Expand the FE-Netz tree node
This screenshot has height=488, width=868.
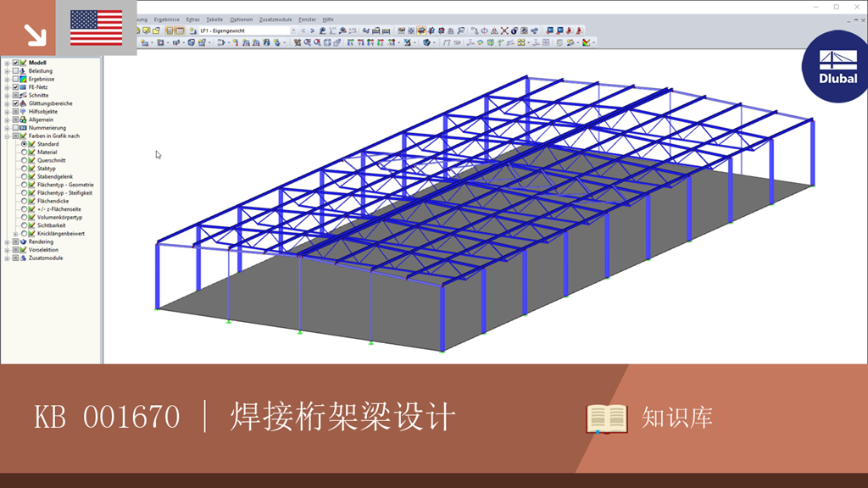(7, 87)
